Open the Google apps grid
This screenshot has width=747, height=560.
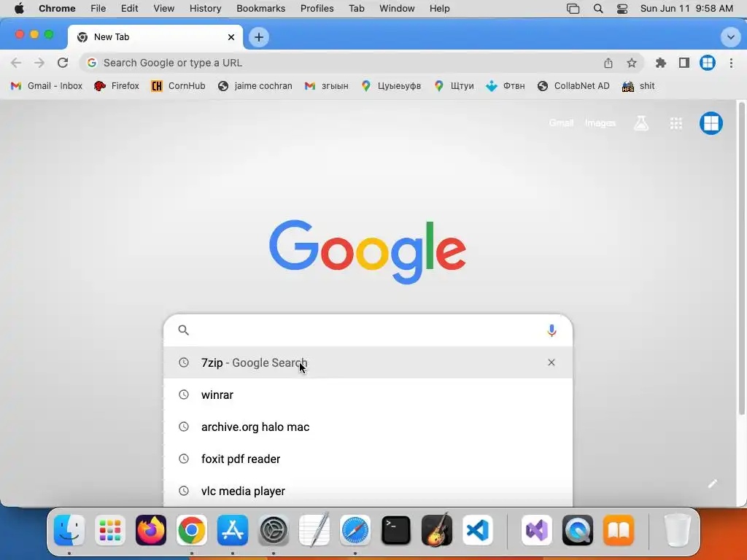[x=676, y=123]
